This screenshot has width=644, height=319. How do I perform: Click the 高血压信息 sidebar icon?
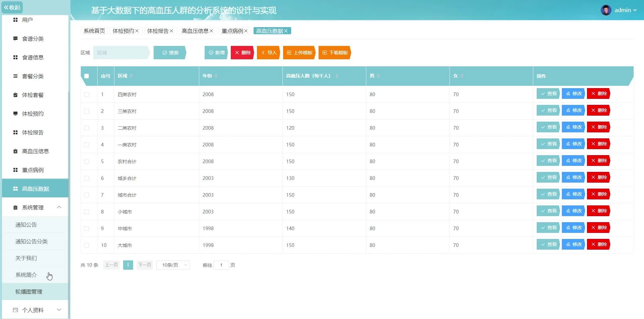[15, 151]
